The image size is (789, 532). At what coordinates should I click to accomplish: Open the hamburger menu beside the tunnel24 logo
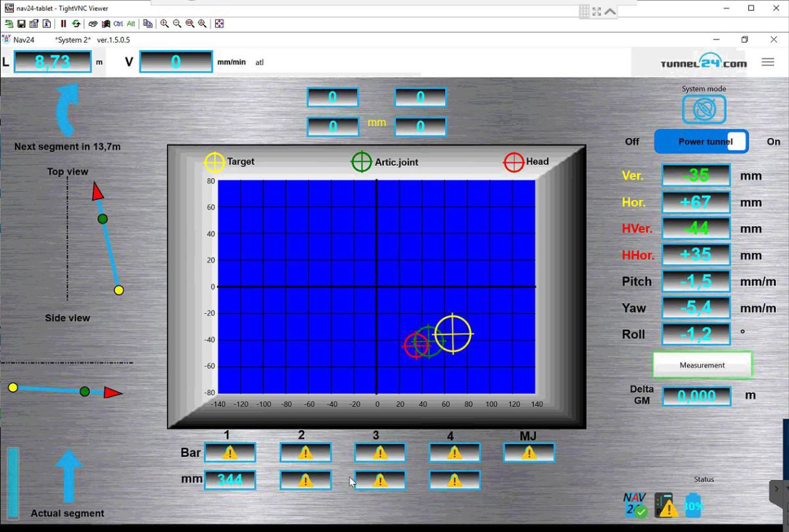(x=767, y=62)
